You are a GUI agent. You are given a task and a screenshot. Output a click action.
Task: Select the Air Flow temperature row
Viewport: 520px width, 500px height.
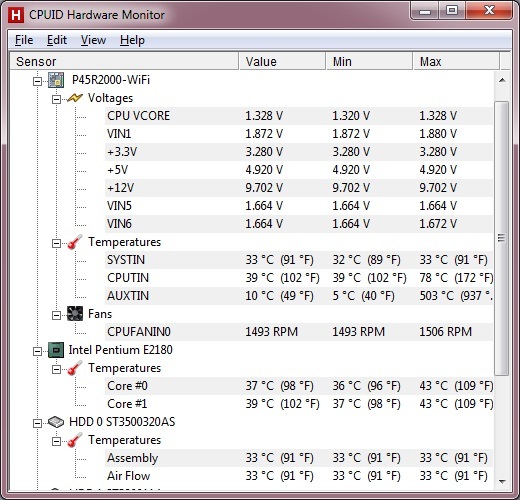(x=299, y=476)
